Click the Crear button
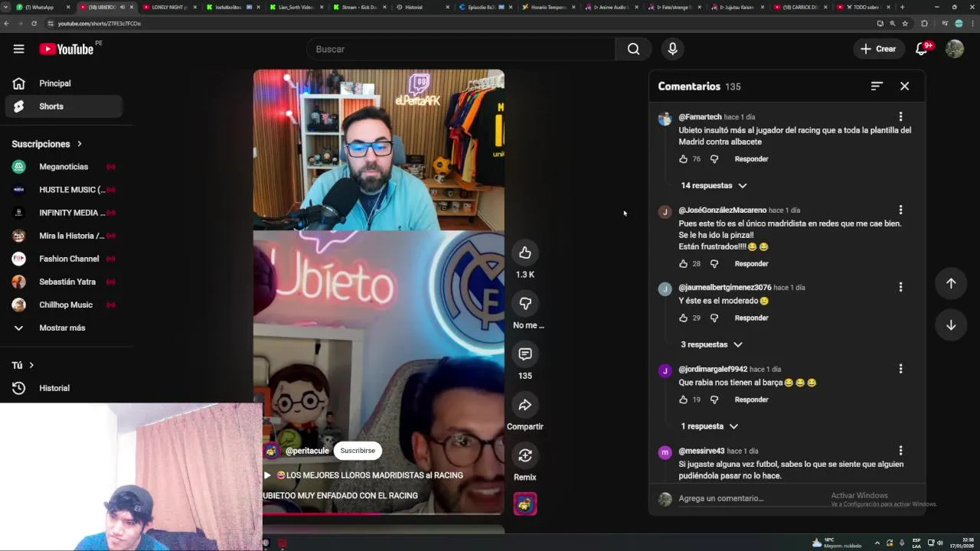This screenshot has width=980, height=551. point(879,49)
